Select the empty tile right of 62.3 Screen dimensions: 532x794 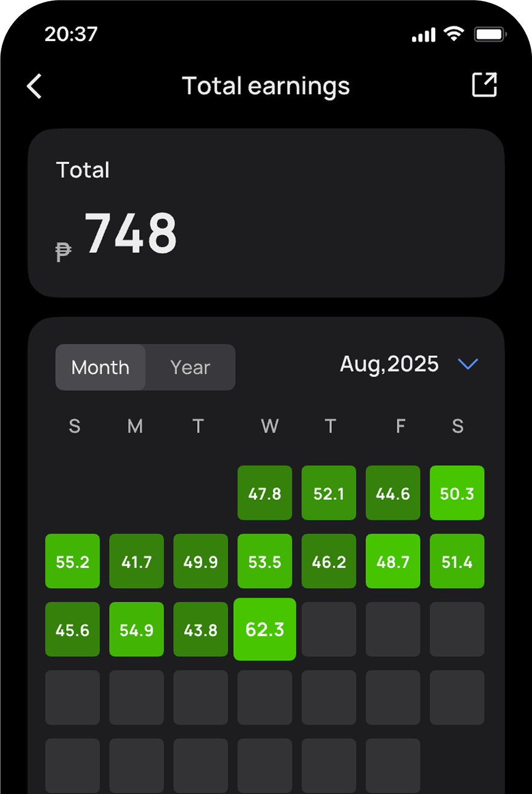(329, 630)
